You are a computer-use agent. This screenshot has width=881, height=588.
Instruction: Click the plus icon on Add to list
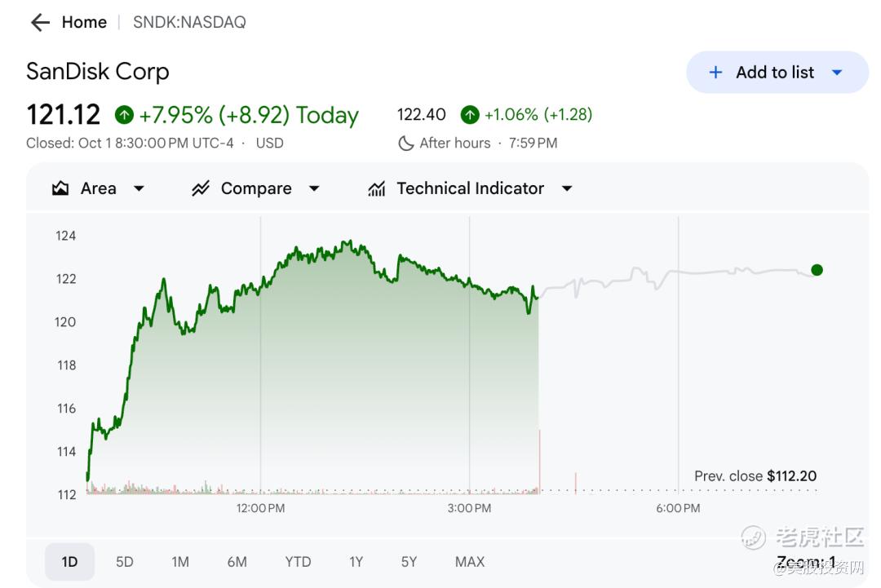(715, 73)
